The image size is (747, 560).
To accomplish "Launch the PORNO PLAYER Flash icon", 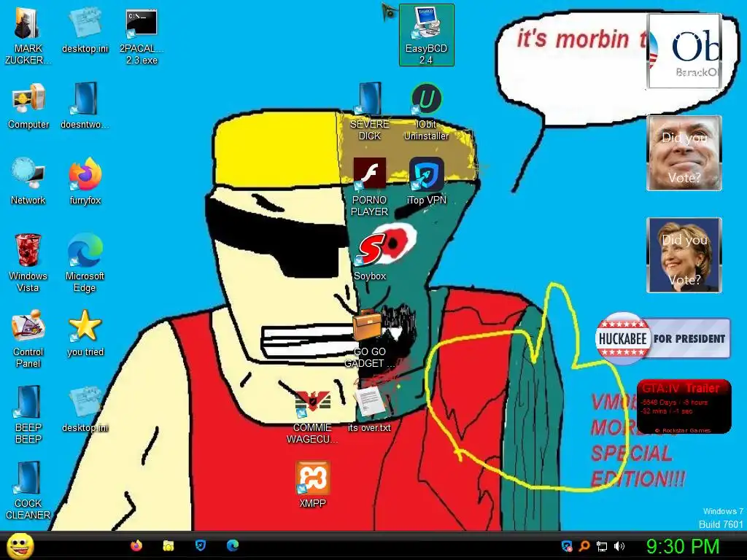I will click(370, 187).
